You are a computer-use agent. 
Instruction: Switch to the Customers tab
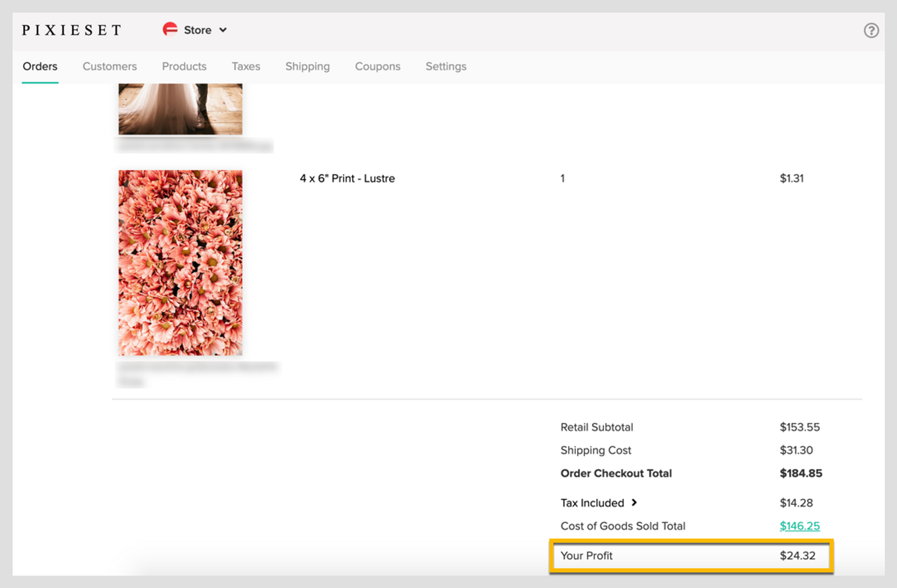click(x=109, y=66)
